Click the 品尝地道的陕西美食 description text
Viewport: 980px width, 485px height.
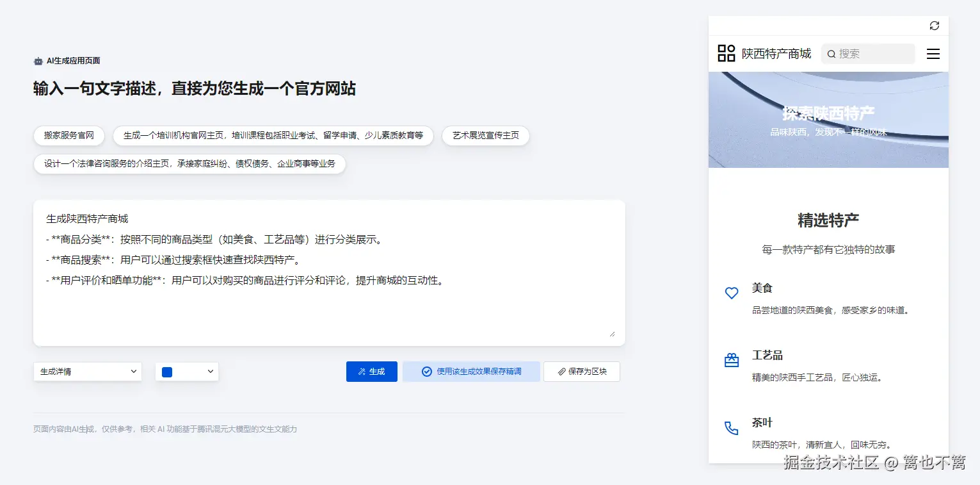831,310
